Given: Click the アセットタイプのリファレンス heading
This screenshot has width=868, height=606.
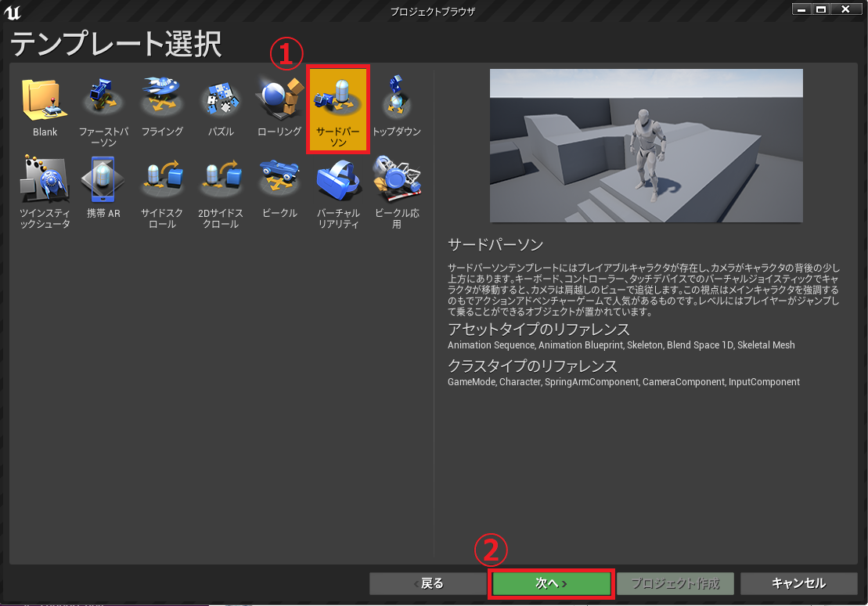Looking at the screenshot, I should (538, 329).
